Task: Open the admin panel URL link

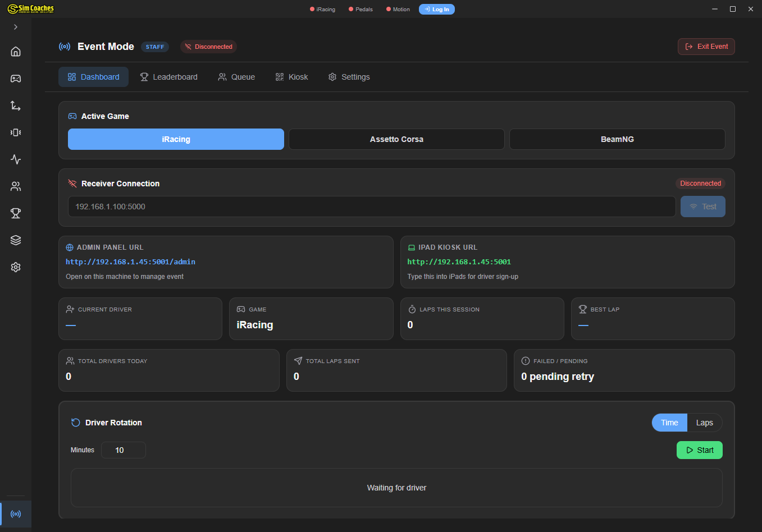Action: [x=130, y=262]
